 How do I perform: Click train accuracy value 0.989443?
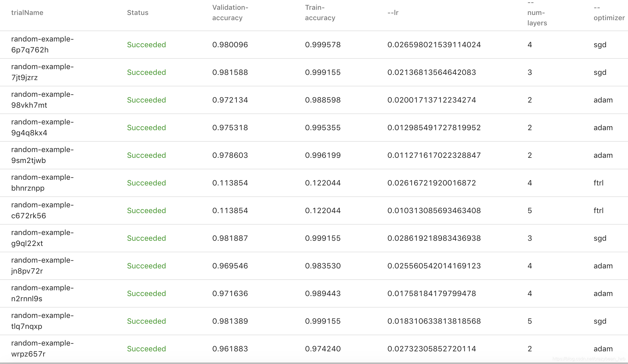(x=323, y=293)
